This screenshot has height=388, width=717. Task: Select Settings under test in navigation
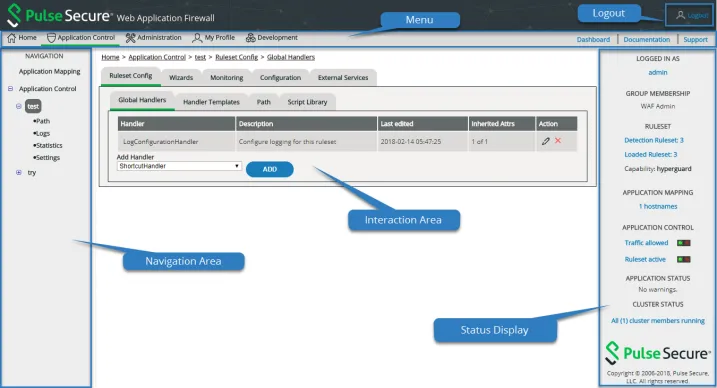(x=47, y=158)
